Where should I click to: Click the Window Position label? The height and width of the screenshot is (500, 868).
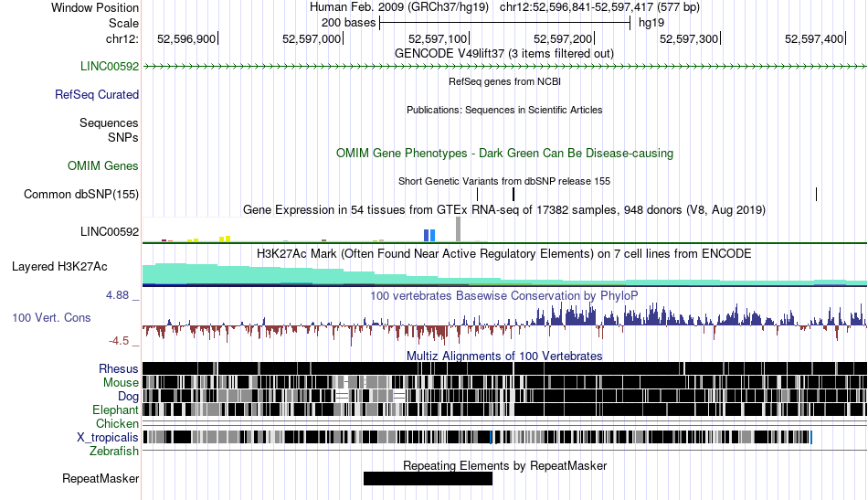click(x=95, y=7)
